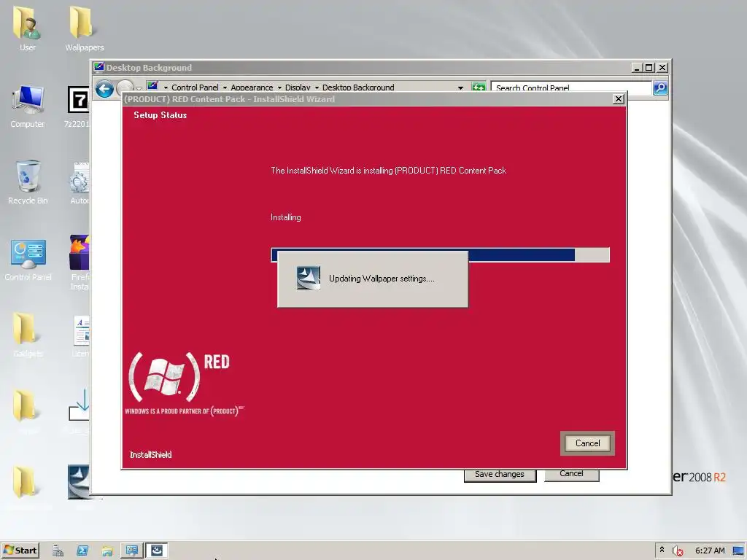The image size is (747, 560).
Task: Expand dropdown arrow after Display breadcrumb
Action: [x=317, y=87]
